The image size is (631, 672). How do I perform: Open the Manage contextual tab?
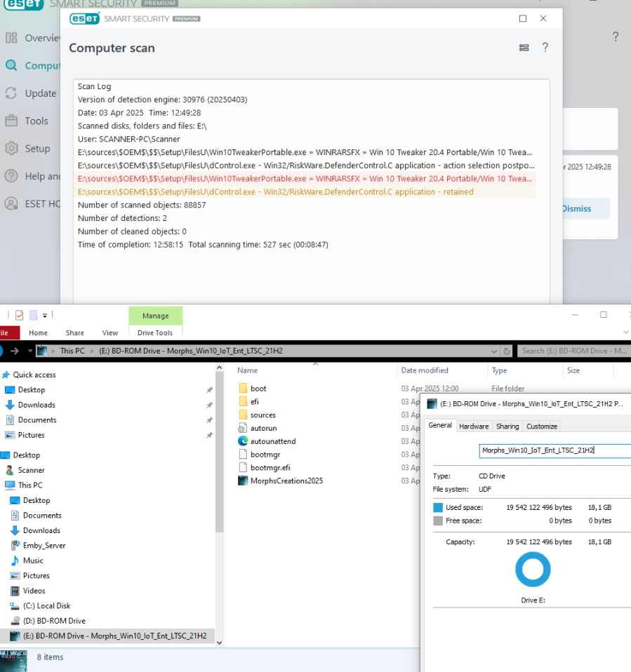click(x=155, y=316)
